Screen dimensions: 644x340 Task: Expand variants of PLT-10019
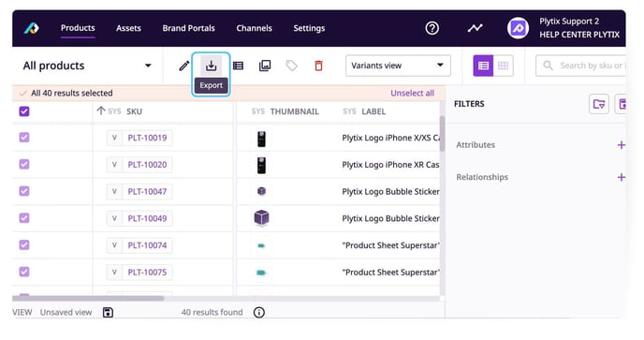pyautogui.click(x=114, y=138)
